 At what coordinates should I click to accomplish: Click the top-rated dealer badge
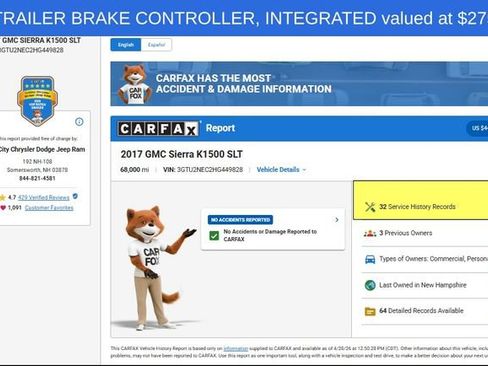[x=37, y=101]
